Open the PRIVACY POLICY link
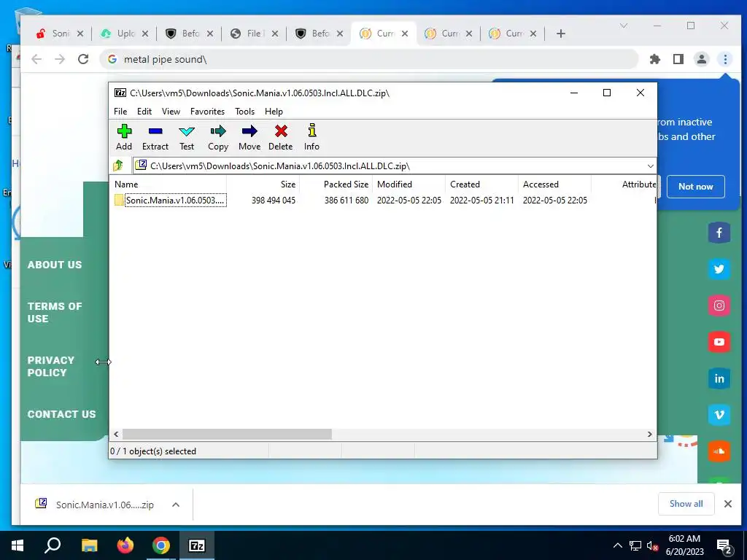 point(51,367)
